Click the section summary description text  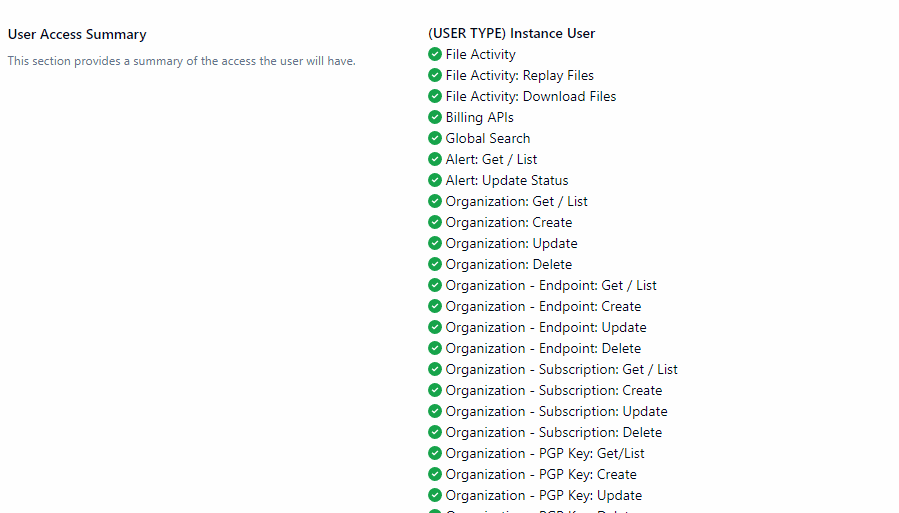click(181, 61)
